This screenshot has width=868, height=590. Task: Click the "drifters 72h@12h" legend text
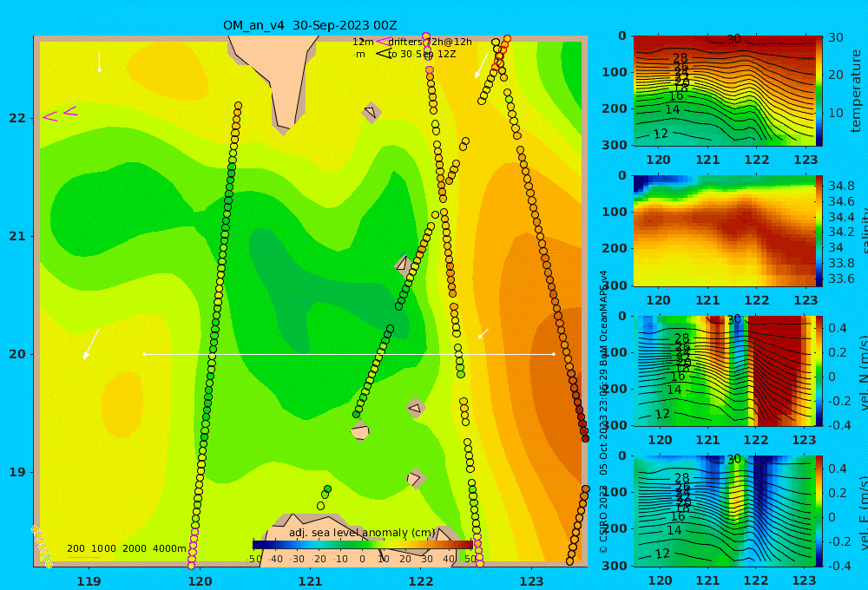pos(431,42)
